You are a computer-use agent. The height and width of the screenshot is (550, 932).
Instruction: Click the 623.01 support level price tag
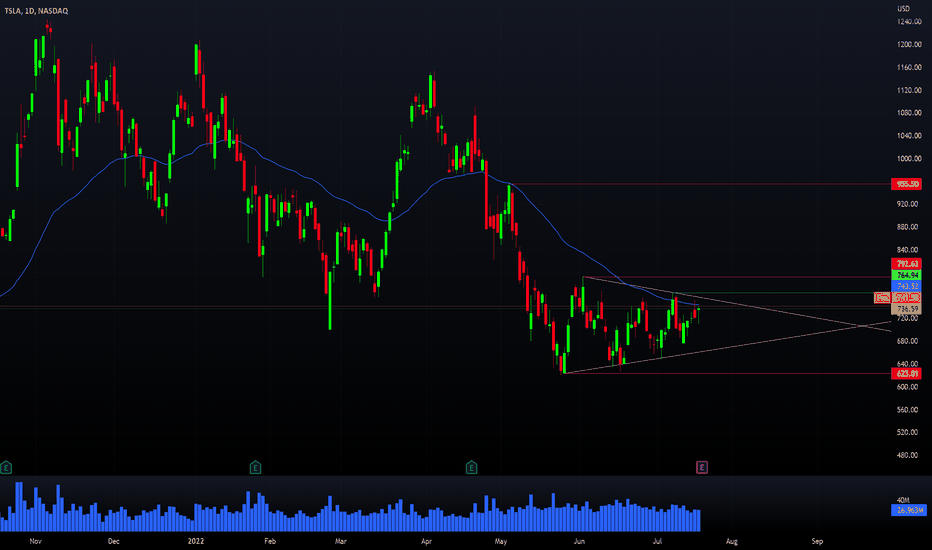point(906,373)
